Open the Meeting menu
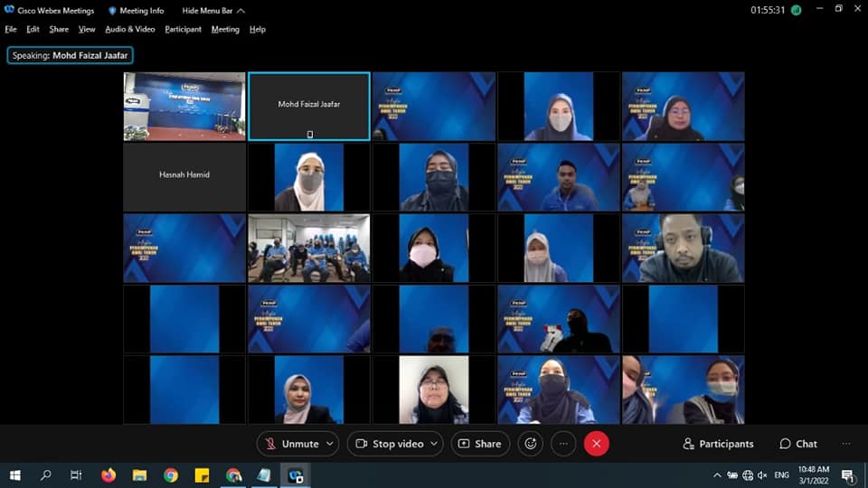The height and width of the screenshot is (488, 868). coord(225,29)
